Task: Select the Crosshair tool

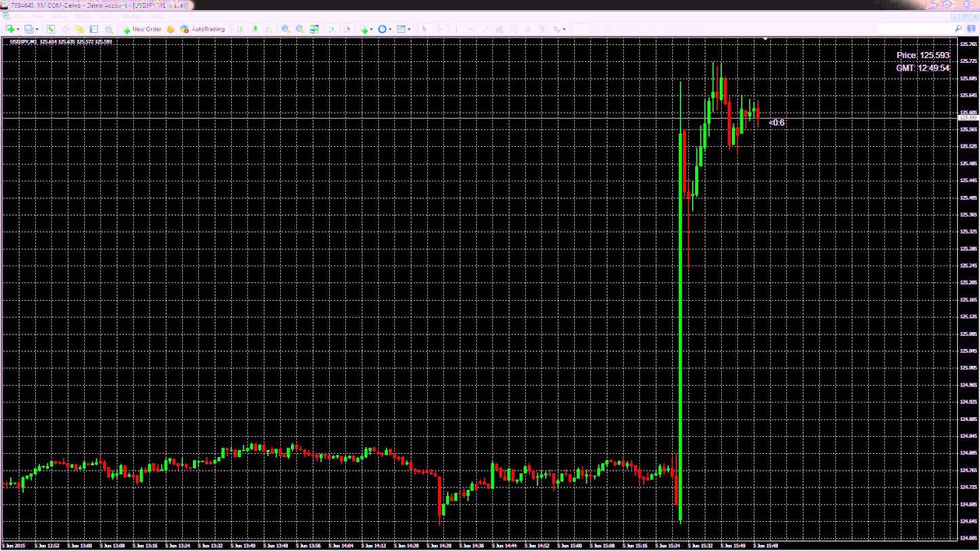Action: click(439, 29)
